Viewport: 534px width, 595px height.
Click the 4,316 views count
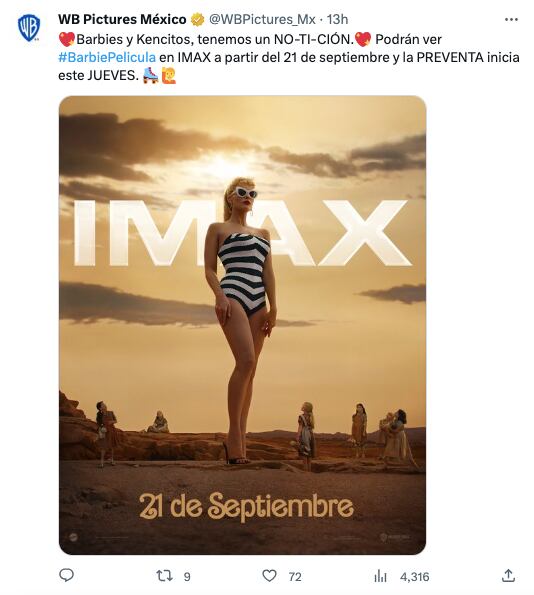[414, 577]
